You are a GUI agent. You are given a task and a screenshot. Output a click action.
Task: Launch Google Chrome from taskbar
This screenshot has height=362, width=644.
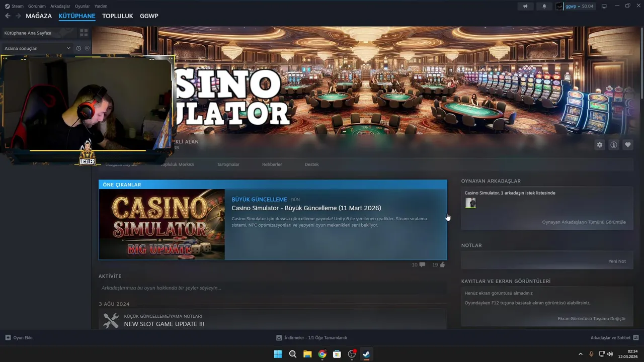322,354
